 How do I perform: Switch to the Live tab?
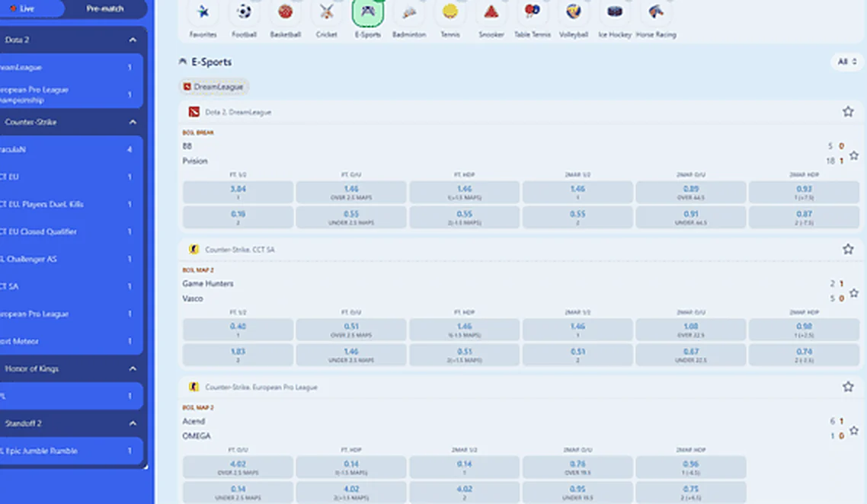[27, 8]
